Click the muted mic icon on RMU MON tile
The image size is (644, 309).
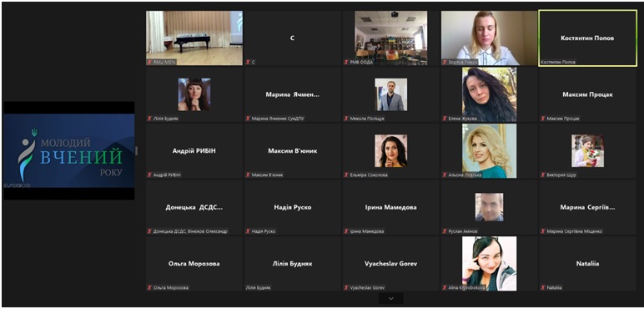150,62
